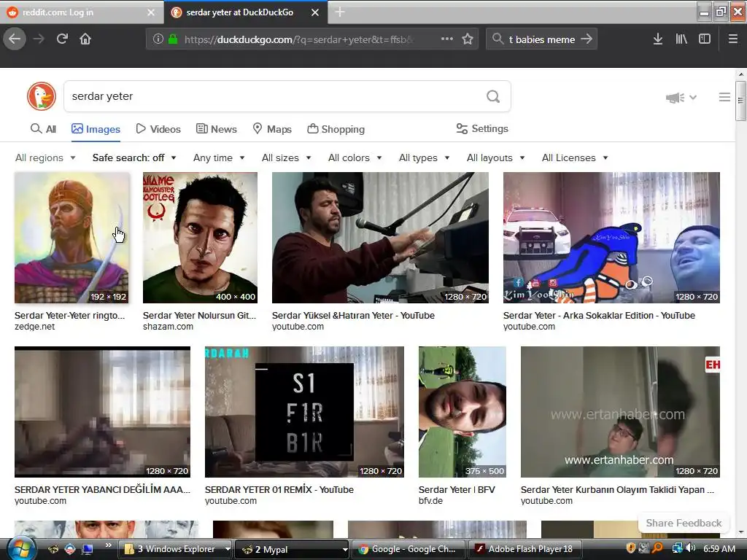Open a new browser tab
747x560 pixels.
[x=340, y=12]
